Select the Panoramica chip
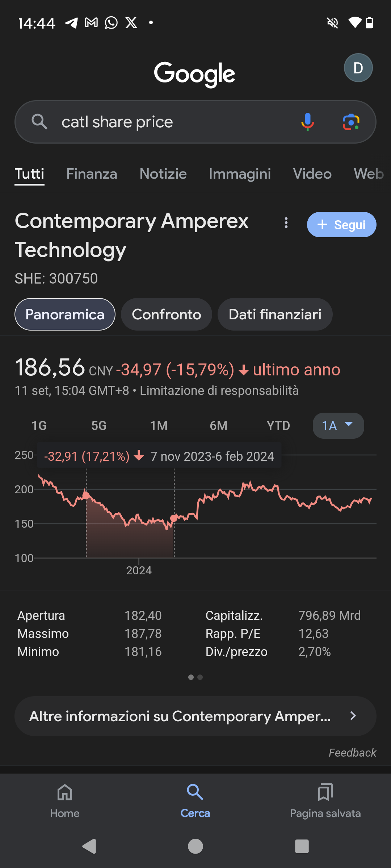391x868 pixels. coord(65,314)
